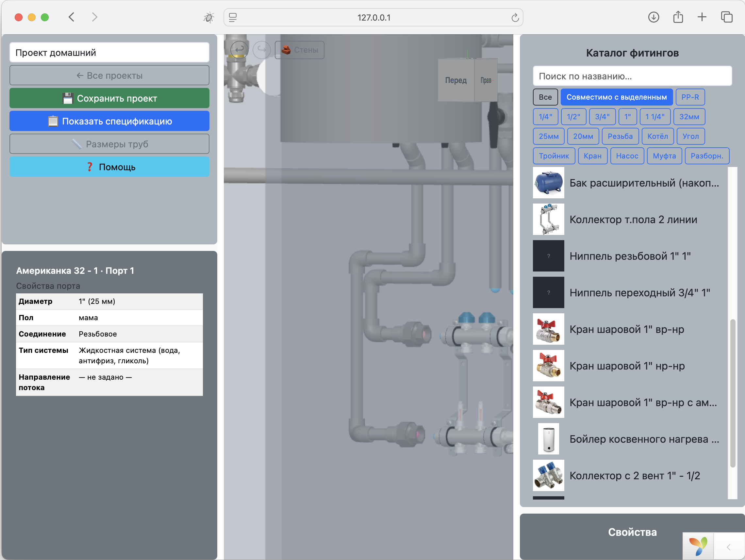Click the catalog list scrollbar
Image resolution: width=745 pixels, height=560 pixels.
click(733, 393)
